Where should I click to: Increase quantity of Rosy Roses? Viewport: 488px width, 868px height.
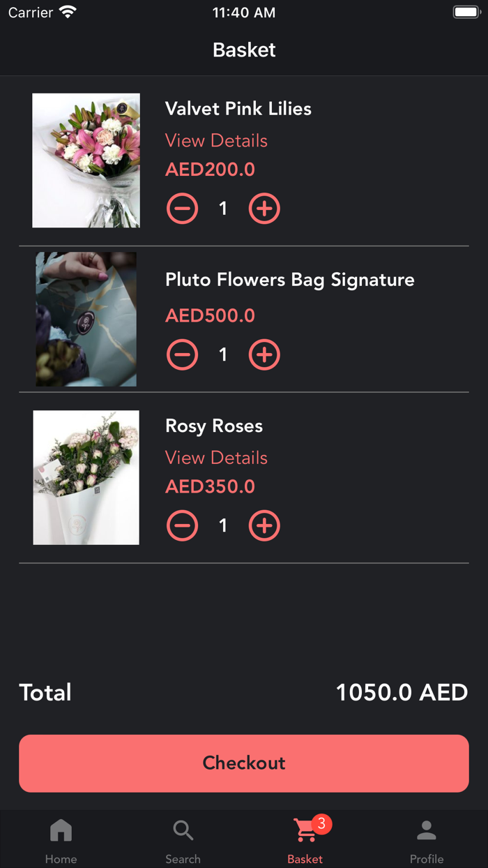(264, 525)
